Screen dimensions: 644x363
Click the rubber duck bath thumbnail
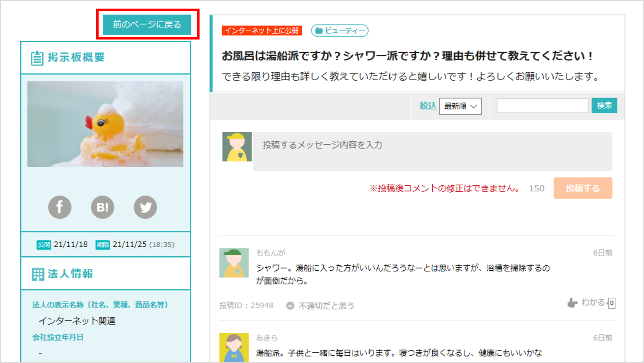click(105, 124)
